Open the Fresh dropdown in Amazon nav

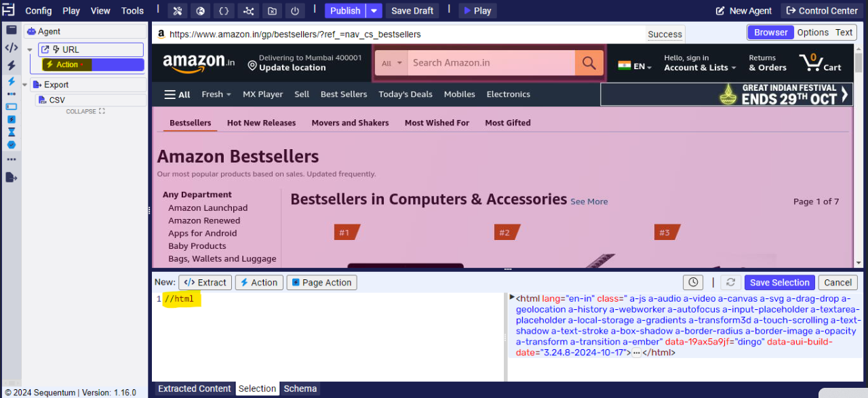(x=216, y=94)
